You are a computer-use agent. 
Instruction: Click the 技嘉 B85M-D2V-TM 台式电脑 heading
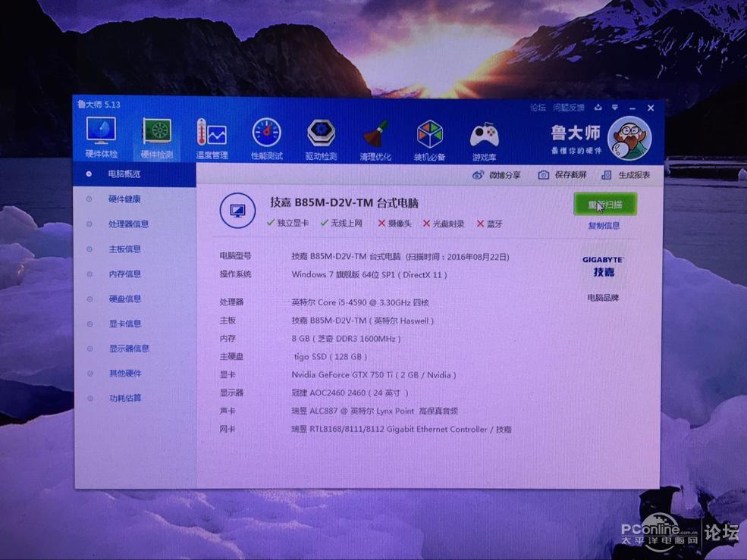(x=344, y=203)
